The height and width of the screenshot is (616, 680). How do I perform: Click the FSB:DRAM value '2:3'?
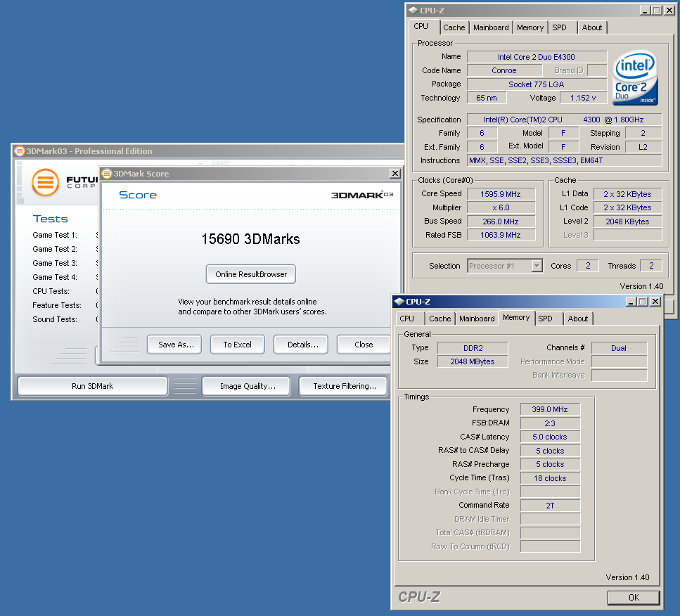(550, 423)
